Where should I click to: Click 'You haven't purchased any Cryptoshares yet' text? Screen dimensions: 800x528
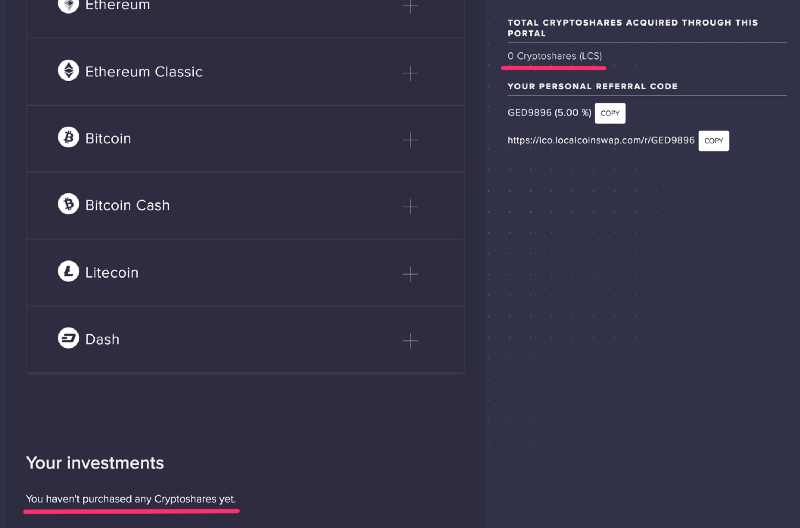click(x=131, y=499)
